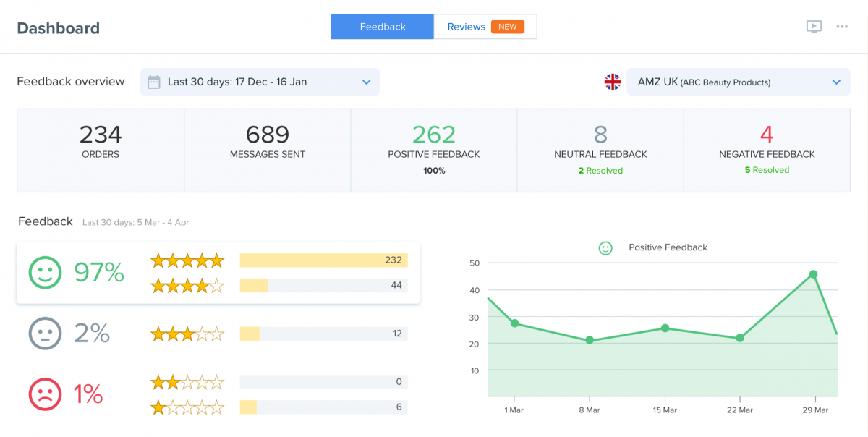868x437 pixels.
Task: Click the two-star rating row stars
Action: 187,382
